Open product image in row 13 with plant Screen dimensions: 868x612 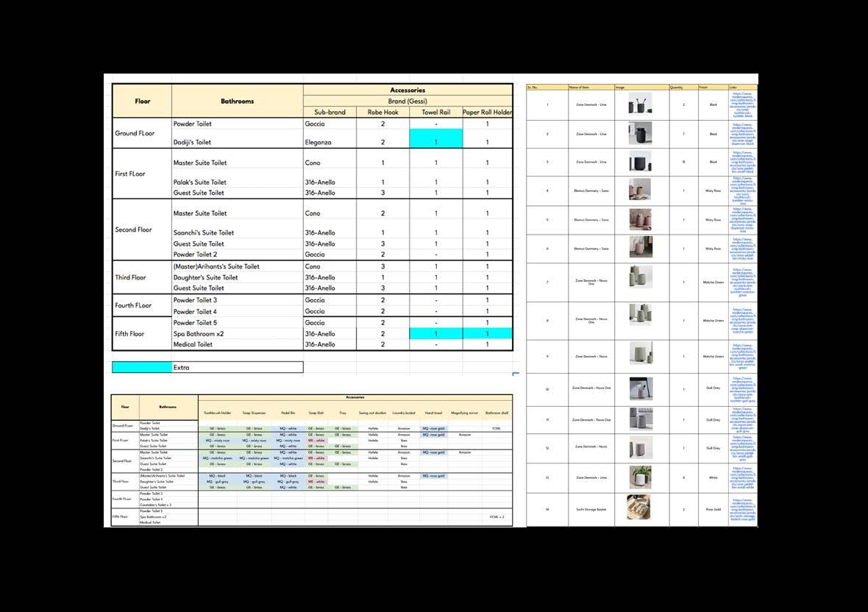(x=641, y=477)
